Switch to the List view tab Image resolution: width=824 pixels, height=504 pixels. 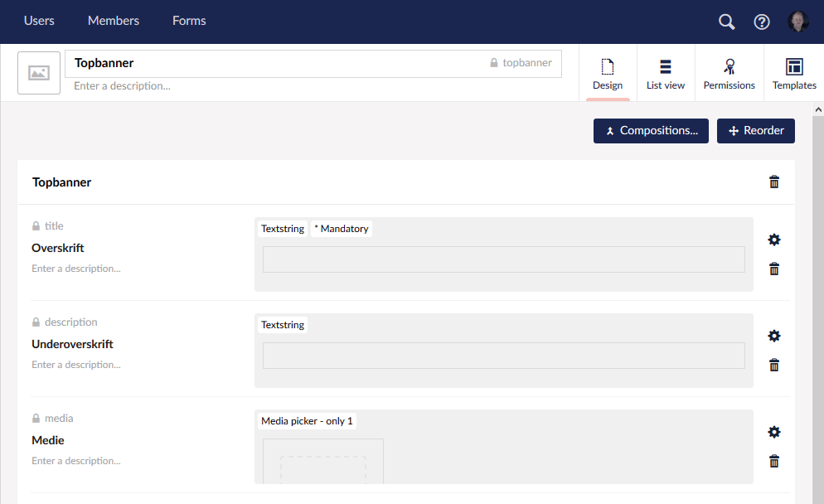coord(666,73)
